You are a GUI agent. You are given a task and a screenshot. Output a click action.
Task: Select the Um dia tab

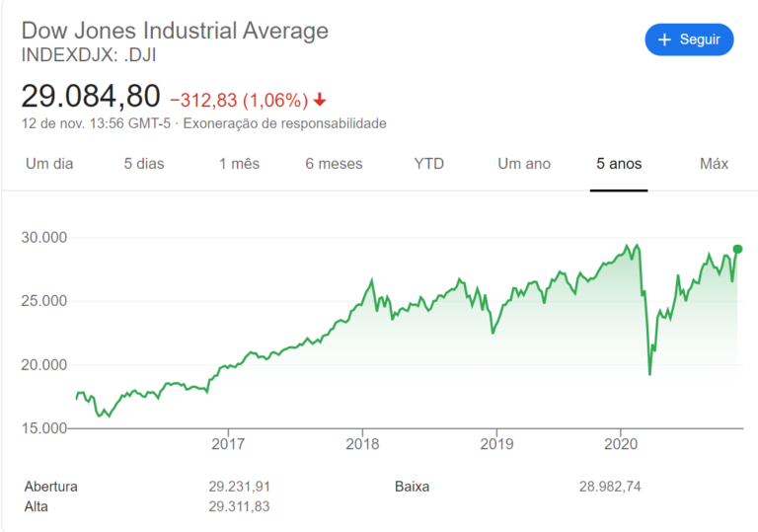click(49, 164)
